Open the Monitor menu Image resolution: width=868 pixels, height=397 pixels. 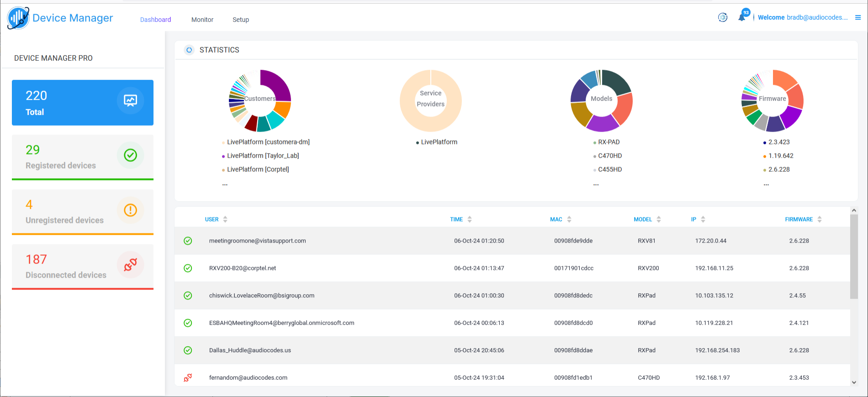pos(202,20)
